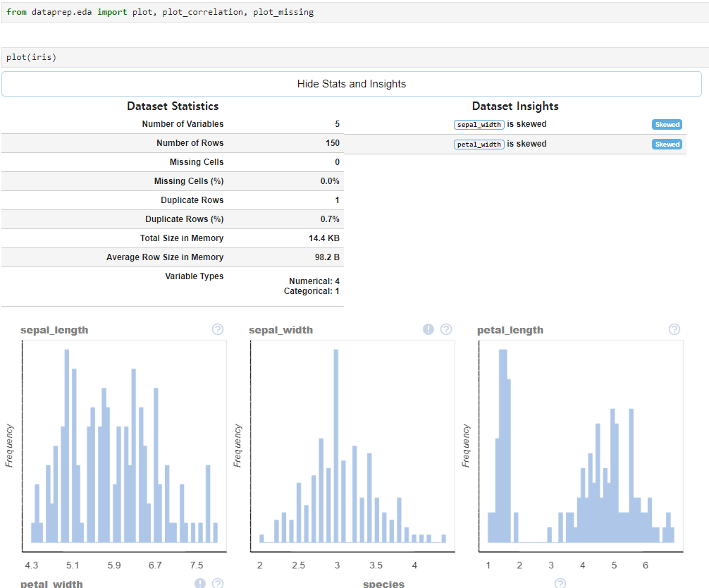Viewport: 709px width, 588px height.
Task: Click Total Size in Memory value 14.4 KB
Action: (323, 238)
